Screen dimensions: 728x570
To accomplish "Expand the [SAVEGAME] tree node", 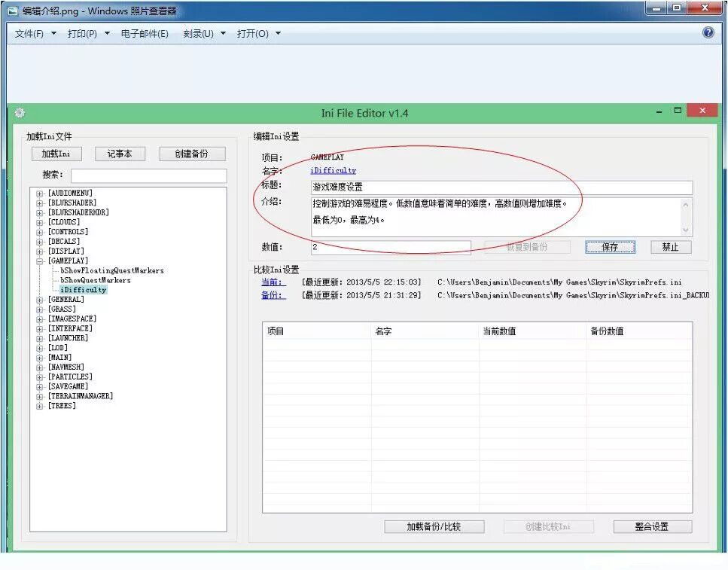I will coord(39,386).
